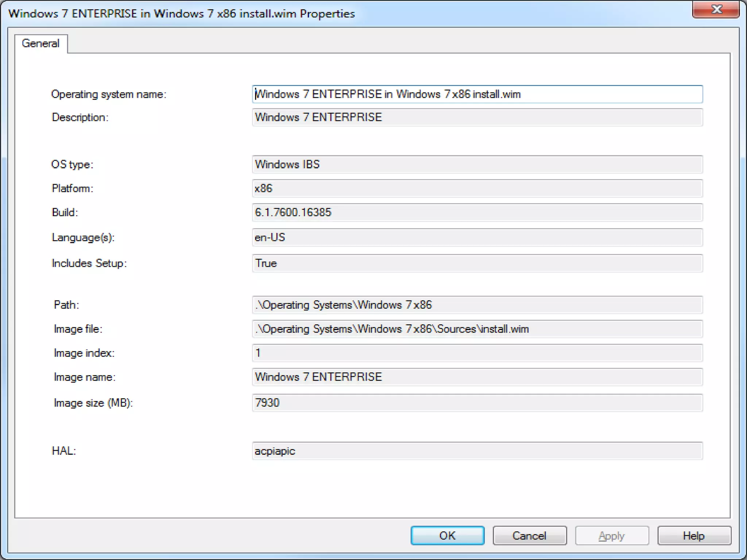Click the 'OS type:' label
This screenshot has width=747, height=560.
click(x=72, y=164)
